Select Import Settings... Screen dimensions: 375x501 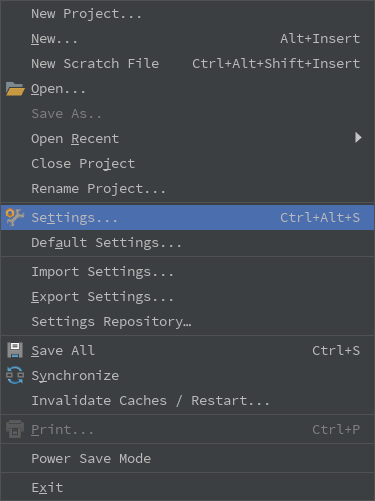(x=187, y=272)
